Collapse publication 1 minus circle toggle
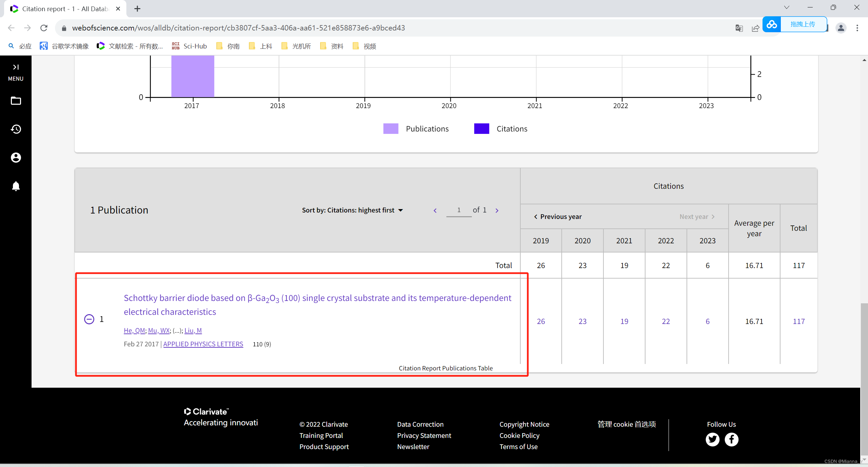868x467 pixels. click(x=89, y=319)
